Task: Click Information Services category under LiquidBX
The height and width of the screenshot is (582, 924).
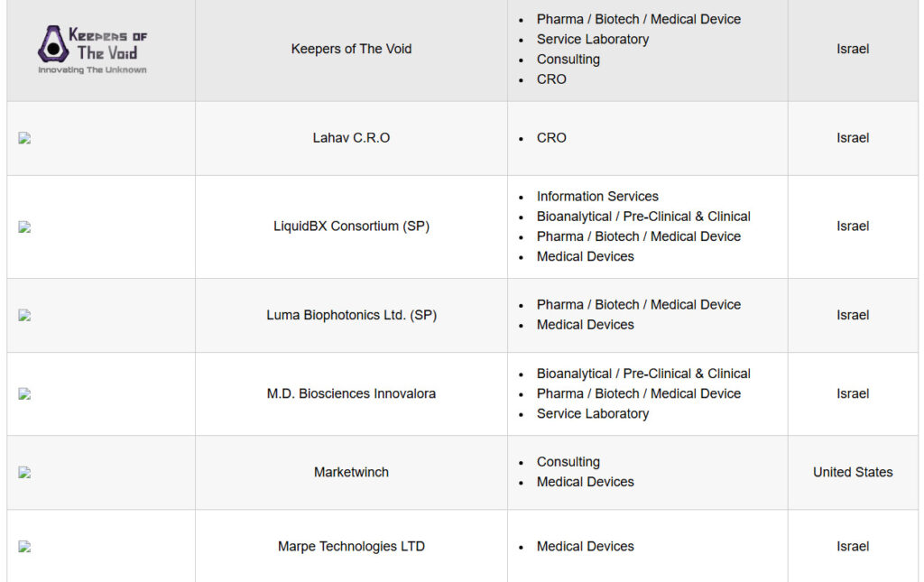Action: 597,196
